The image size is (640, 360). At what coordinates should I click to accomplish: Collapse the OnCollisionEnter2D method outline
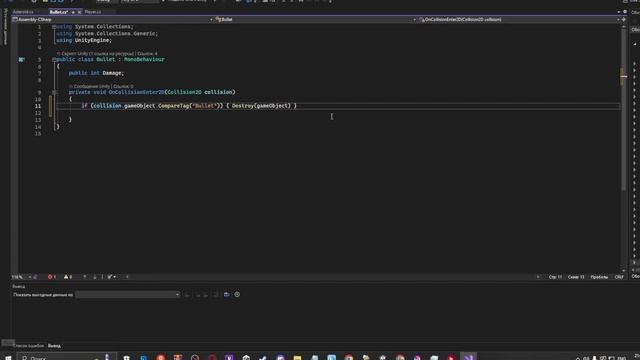click(x=54, y=92)
